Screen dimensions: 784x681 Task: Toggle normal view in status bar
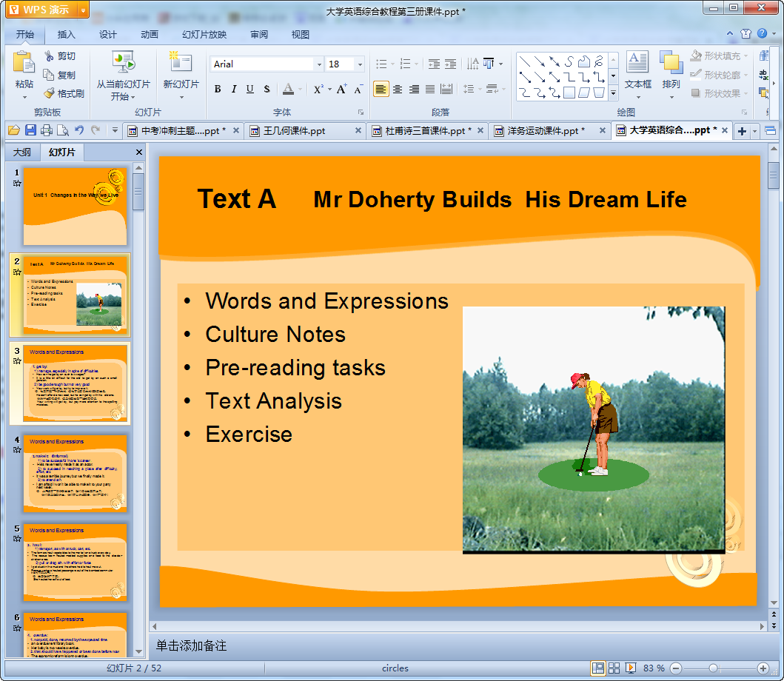tap(597, 668)
